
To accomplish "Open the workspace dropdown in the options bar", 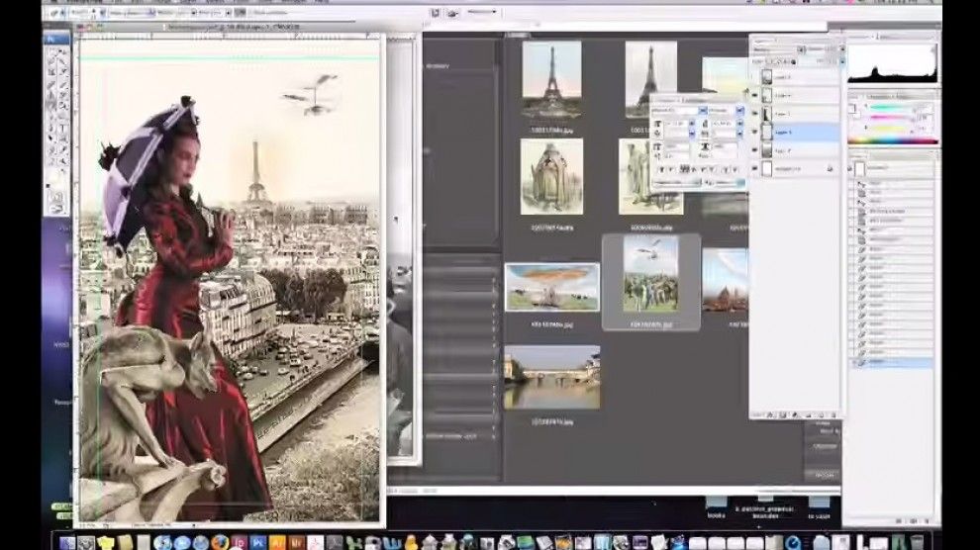I will click(482, 13).
